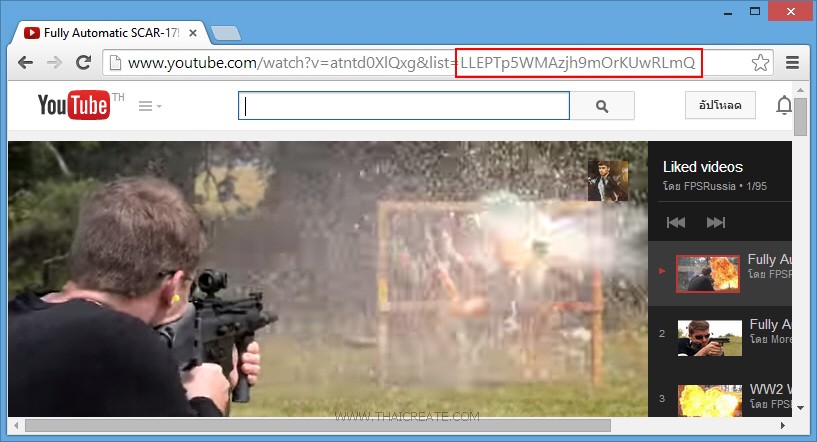Open the Chrome hamburger menu

pos(792,63)
